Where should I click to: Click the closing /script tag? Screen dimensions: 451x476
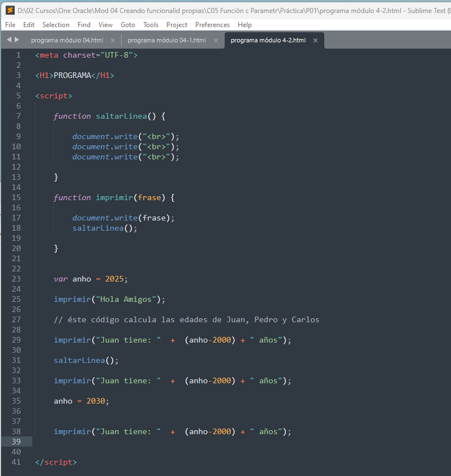[56, 462]
